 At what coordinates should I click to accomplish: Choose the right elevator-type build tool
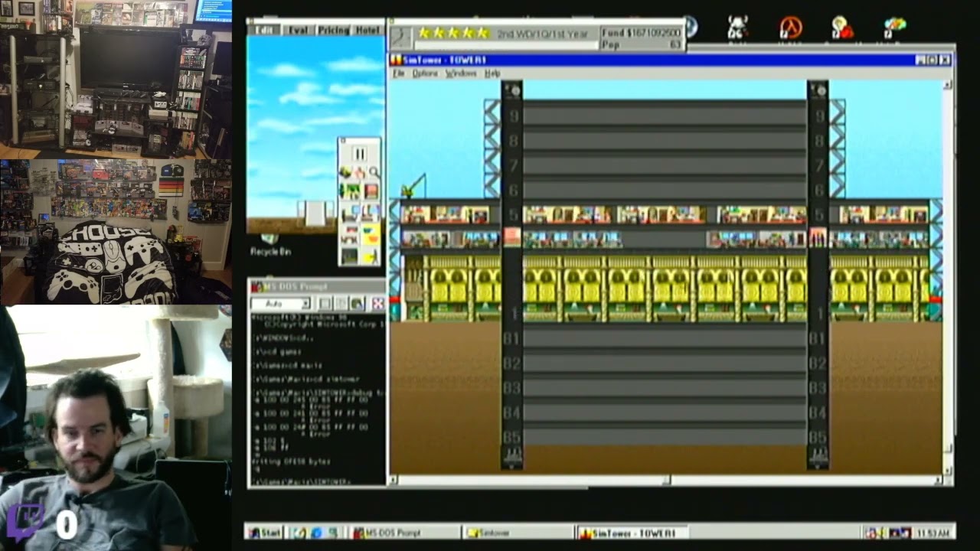pyautogui.click(x=371, y=212)
